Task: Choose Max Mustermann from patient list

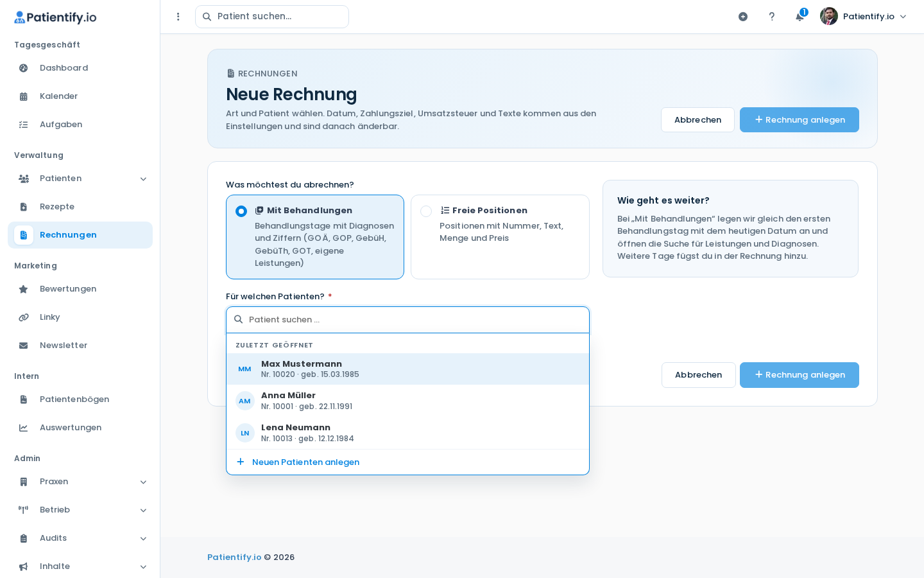Action: [x=407, y=369]
